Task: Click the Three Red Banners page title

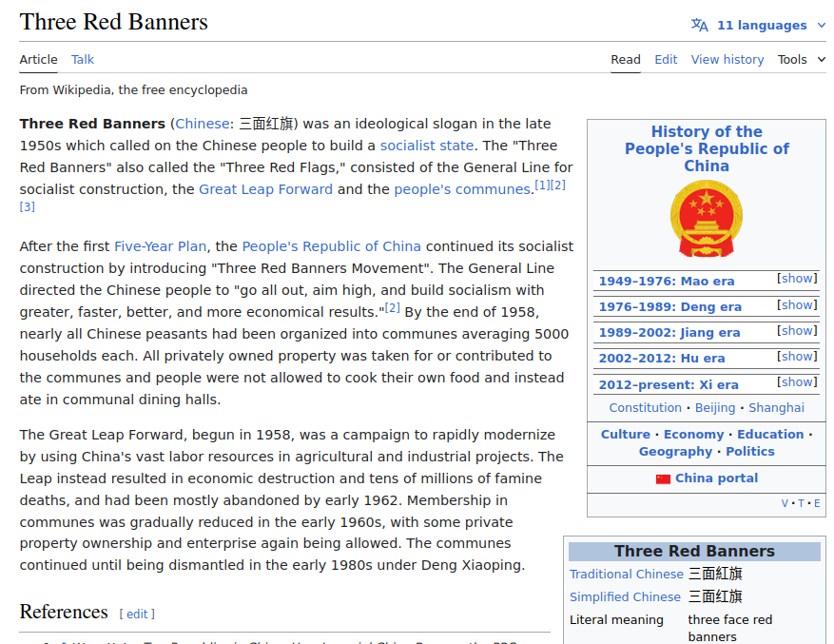Action: 114,22
